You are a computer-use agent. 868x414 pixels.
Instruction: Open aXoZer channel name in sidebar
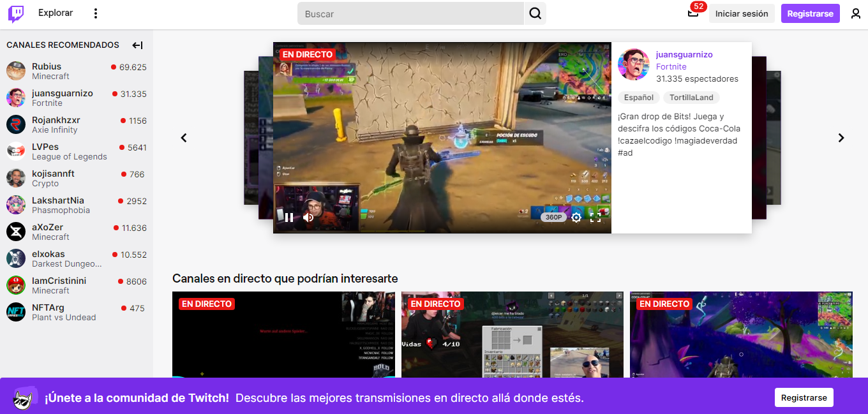(48, 227)
